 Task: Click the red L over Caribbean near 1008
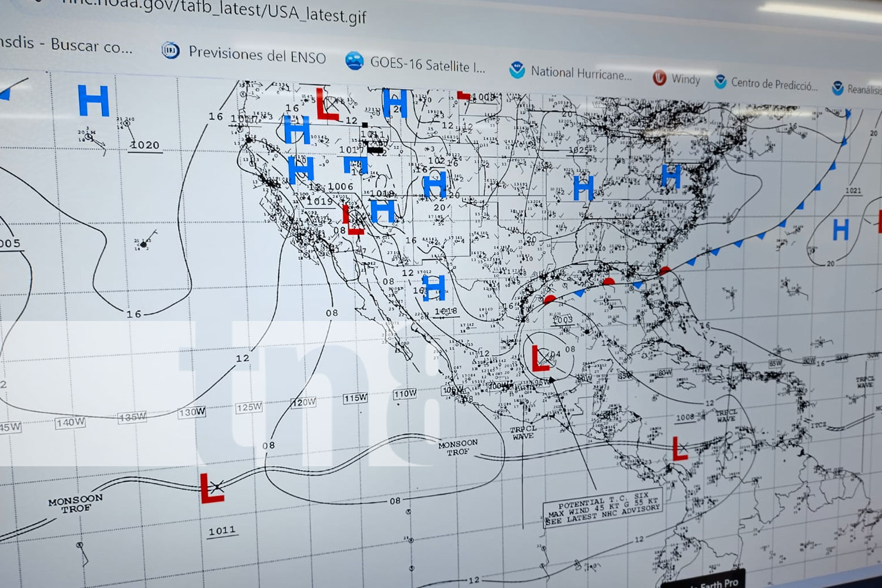click(x=680, y=449)
